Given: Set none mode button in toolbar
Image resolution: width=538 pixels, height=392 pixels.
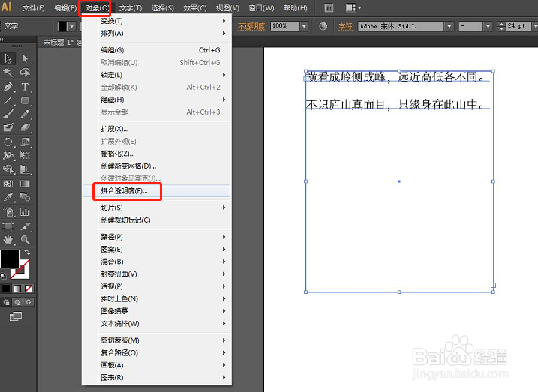Looking at the screenshot, I should [29, 289].
